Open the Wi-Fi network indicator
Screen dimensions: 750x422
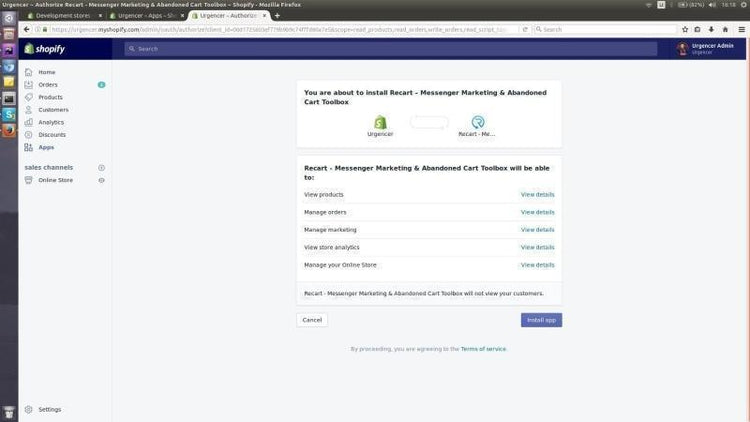pyautogui.click(x=649, y=5)
